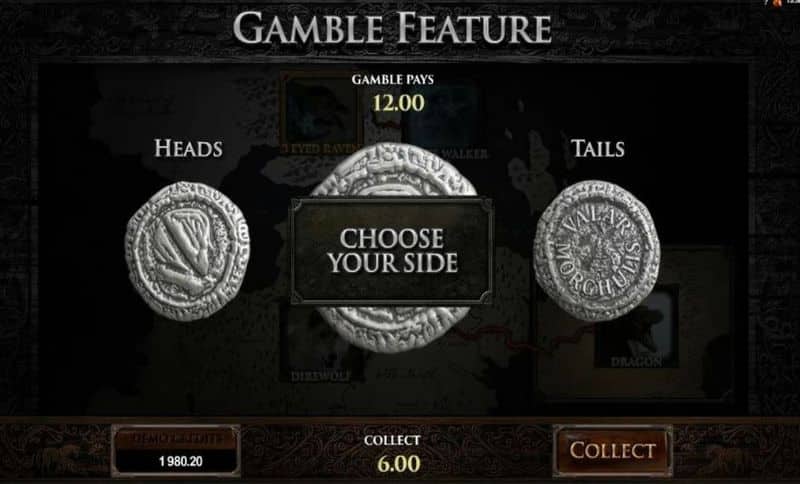Click the dimmed Direwolf symbol thumbnail
Image resolution: width=800 pixels, height=484 pixels.
coord(321,343)
